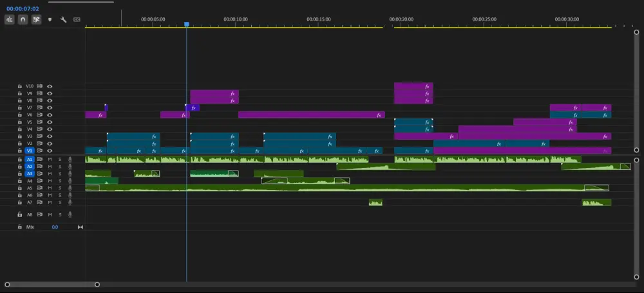
Task: Mute audio track A4
Action: (x=50, y=181)
